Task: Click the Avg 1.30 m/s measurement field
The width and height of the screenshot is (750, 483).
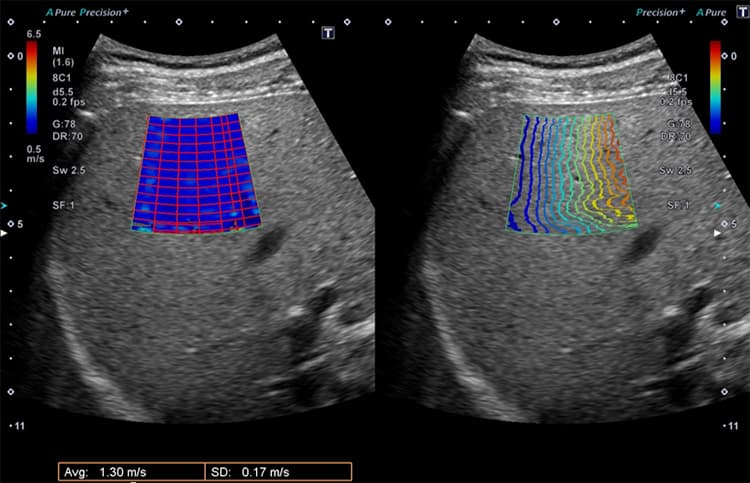Action: (x=127, y=471)
